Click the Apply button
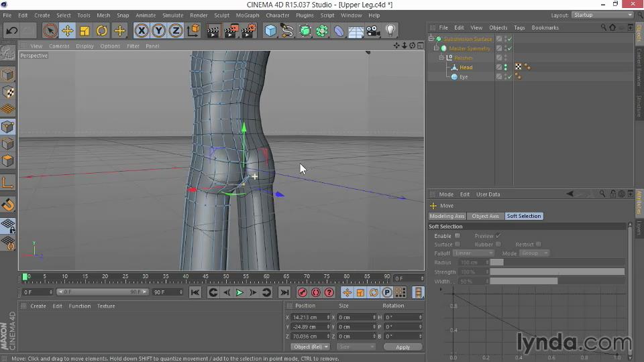 pyautogui.click(x=402, y=347)
